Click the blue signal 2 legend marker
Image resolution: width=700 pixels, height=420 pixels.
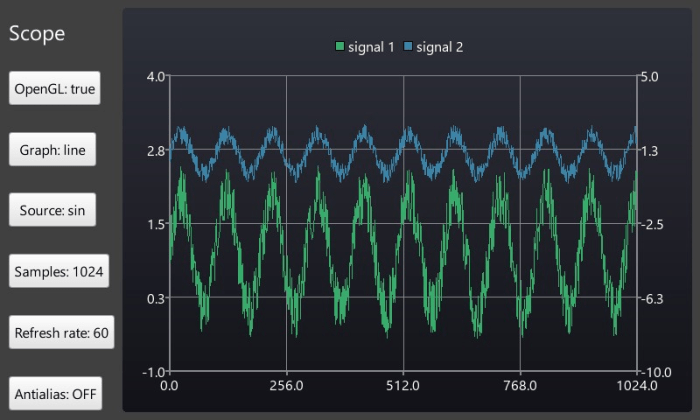click(408, 47)
